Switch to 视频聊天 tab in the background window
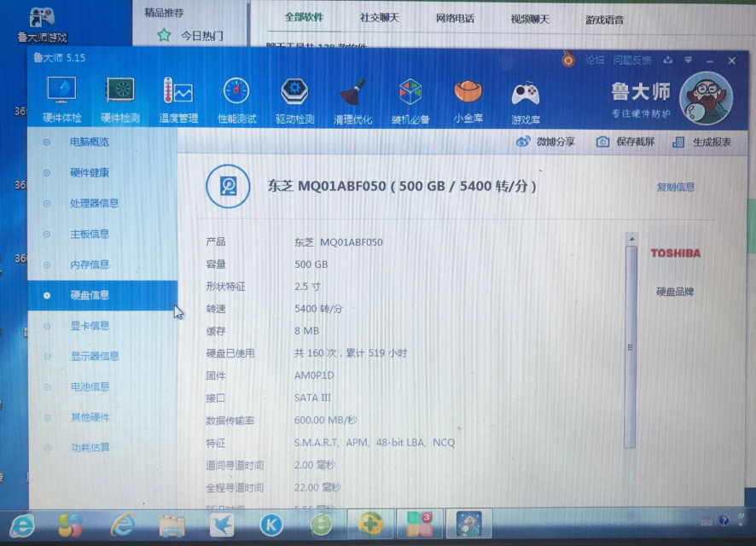The width and height of the screenshot is (756, 546). [530, 19]
